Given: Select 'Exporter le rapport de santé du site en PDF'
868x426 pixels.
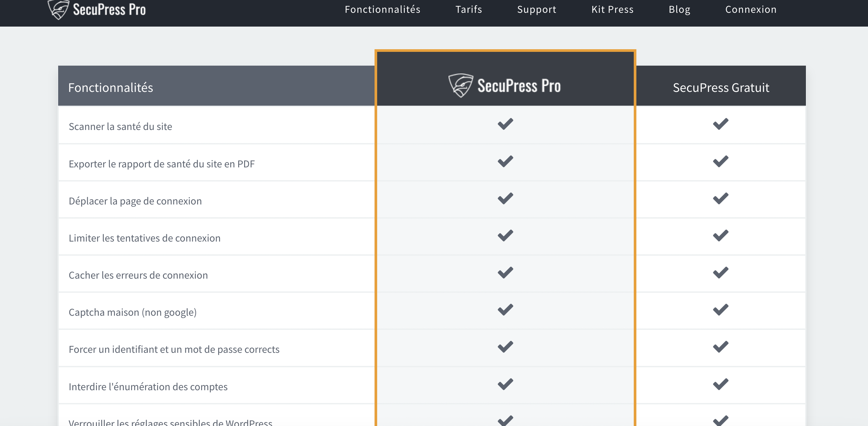Looking at the screenshot, I should 162,164.
